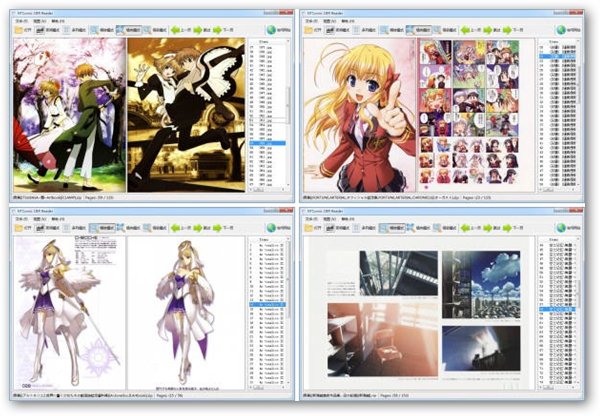Open second menu in bottom-left window menu bar
Image resolution: width=600 pixels, height=416 pixels.
click(x=40, y=219)
